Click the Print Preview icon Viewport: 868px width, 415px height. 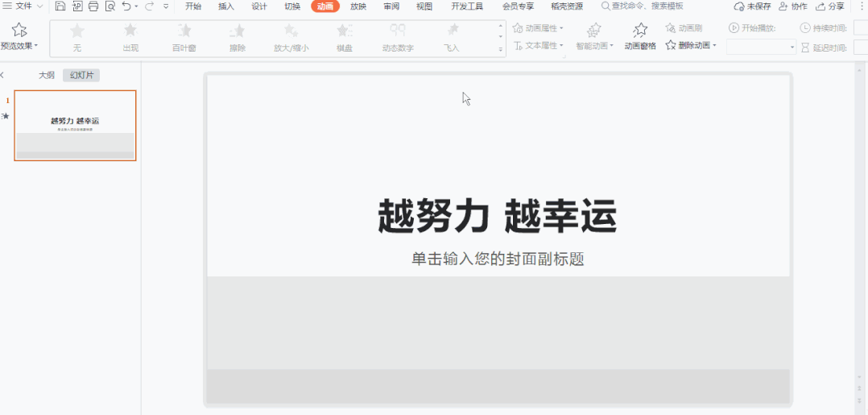(x=110, y=6)
